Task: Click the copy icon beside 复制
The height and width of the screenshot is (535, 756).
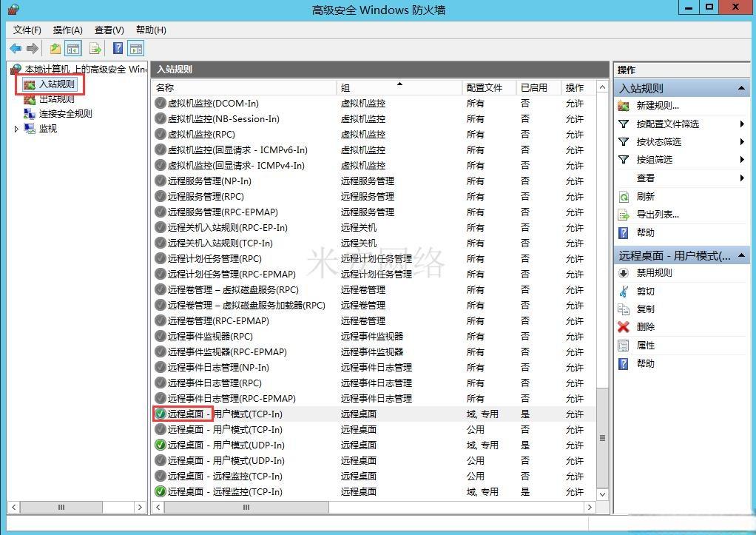Action: pyautogui.click(x=624, y=309)
